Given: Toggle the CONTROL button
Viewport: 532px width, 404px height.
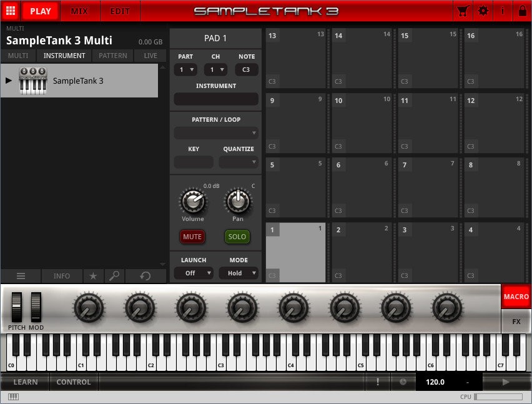Looking at the screenshot, I should point(74,382).
